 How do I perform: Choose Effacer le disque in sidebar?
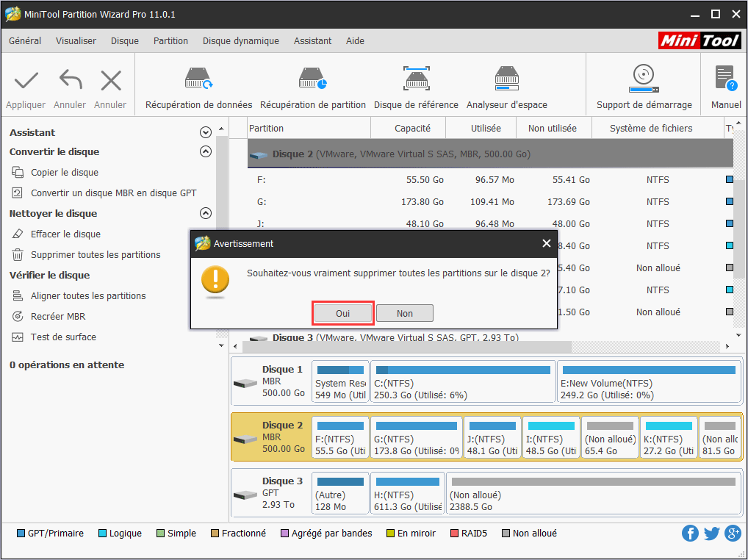(x=57, y=234)
